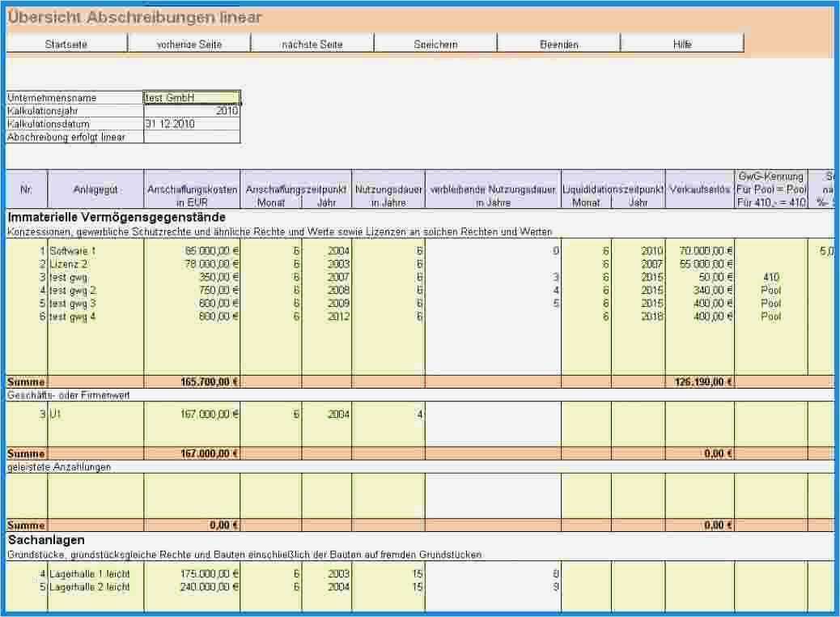Select the 410 GwG-Kennung cell for test gwg

click(771, 276)
